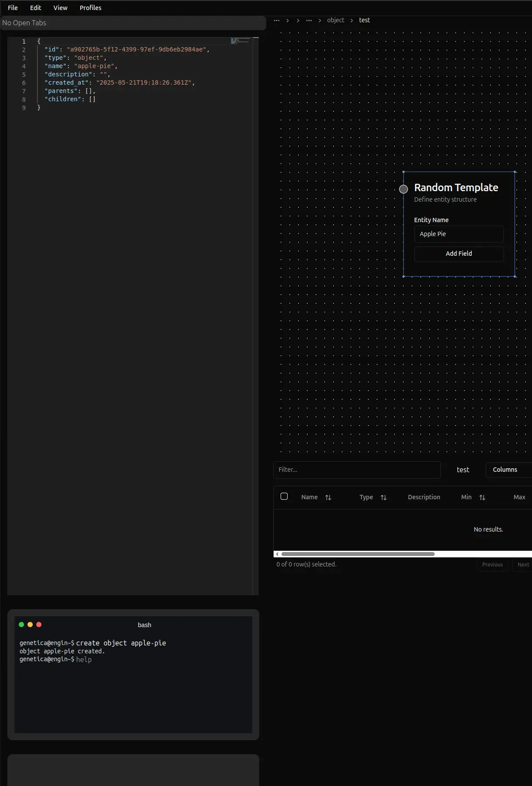Click the green dot in bash terminal
The image size is (532, 786).
21,625
